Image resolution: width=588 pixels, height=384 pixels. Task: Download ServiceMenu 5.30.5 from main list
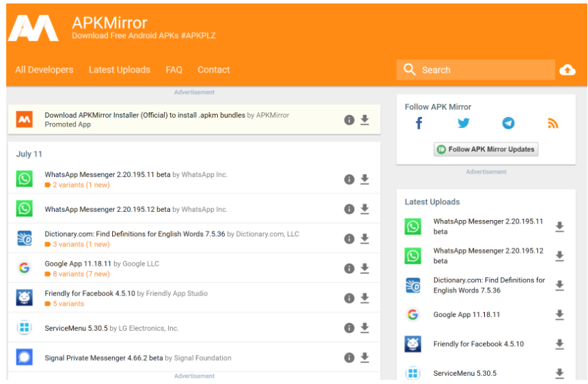[x=365, y=328]
